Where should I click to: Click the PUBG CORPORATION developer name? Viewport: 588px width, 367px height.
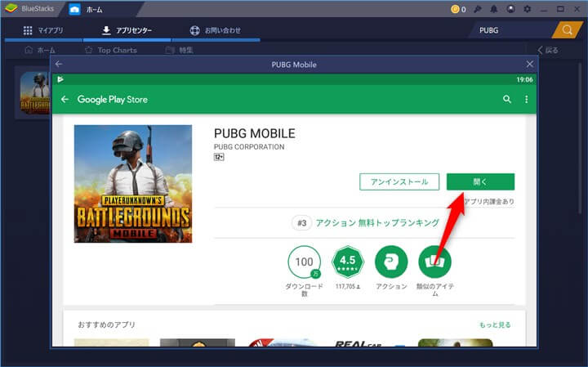tap(249, 147)
